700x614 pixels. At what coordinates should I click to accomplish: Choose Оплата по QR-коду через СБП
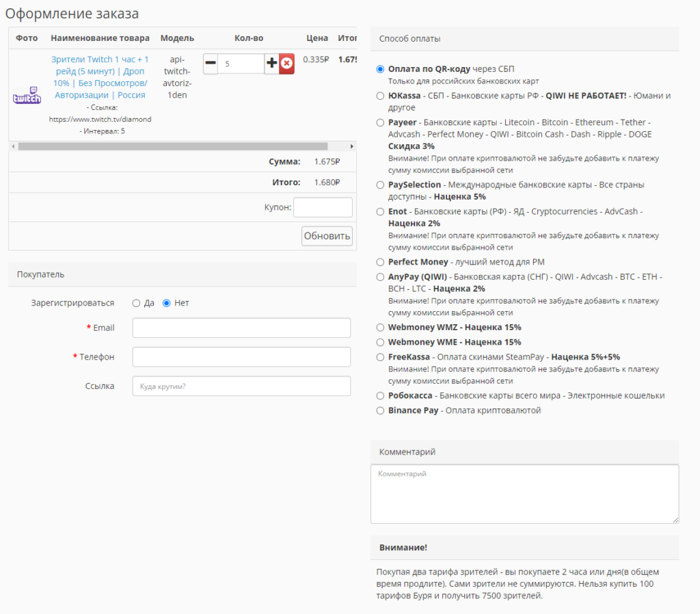tap(380, 69)
